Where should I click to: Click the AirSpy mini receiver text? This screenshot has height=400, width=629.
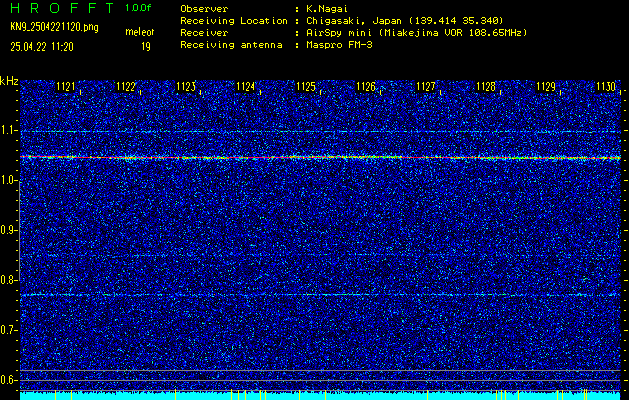[417, 33]
